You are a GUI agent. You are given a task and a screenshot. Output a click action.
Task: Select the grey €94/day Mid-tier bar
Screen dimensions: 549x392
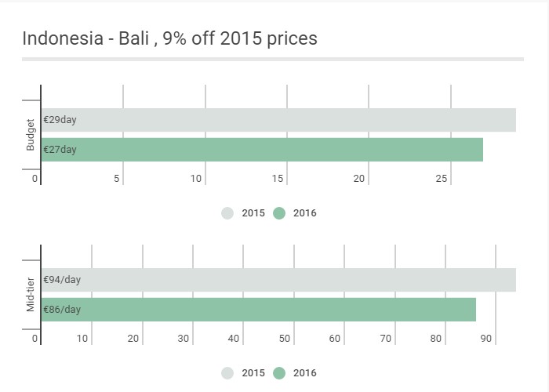click(278, 280)
